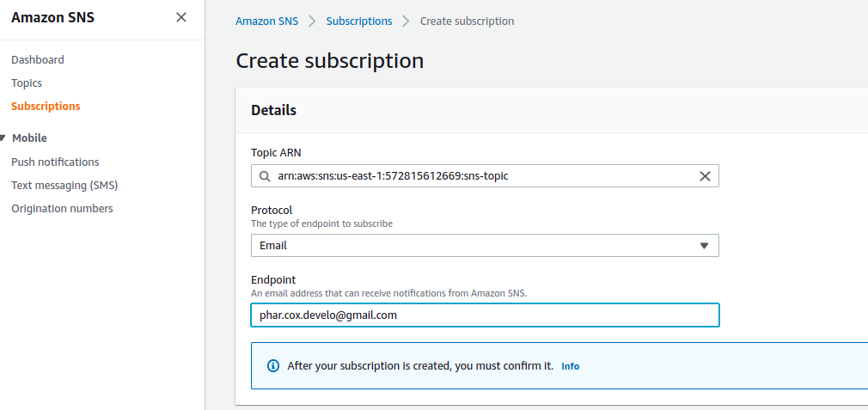Screen dimensions: 868x410
Task: Click the Endpoint field label
Action: tap(273, 280)
